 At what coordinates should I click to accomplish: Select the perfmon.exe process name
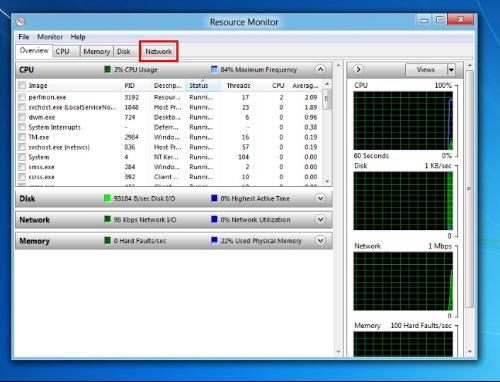pyautogui.click(x=47, y=97)
